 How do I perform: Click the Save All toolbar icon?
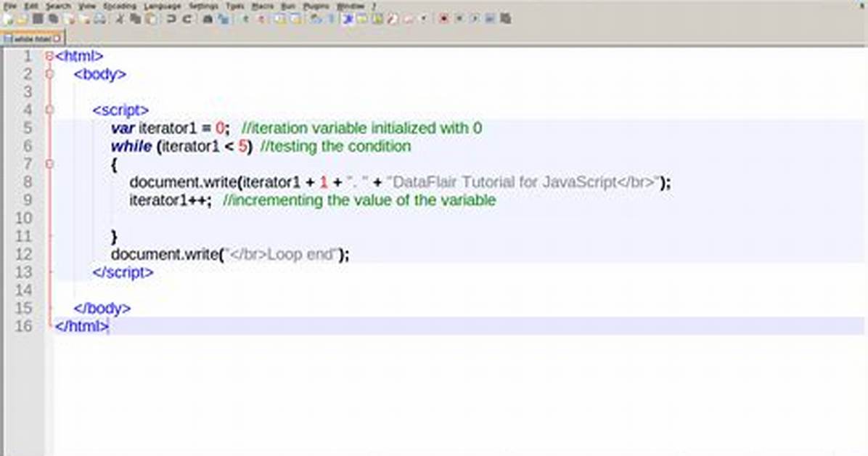(x=53, y=19)
